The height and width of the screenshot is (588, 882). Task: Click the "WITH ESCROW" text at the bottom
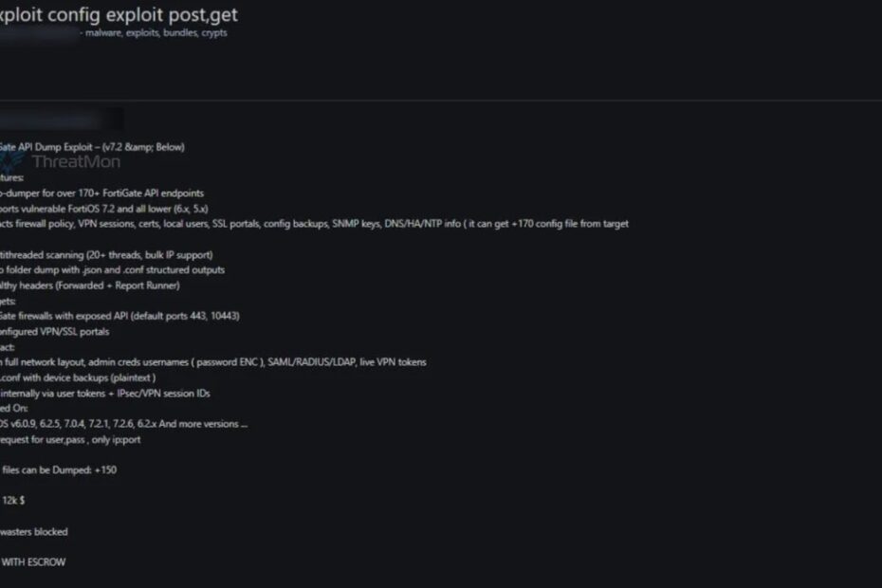[x=34, y=561]
